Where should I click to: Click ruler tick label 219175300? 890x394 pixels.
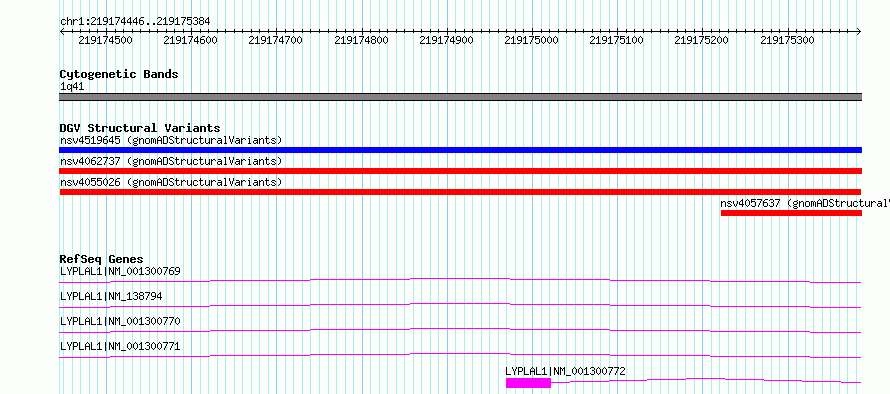pyautogui.click(x=787, y=40)
